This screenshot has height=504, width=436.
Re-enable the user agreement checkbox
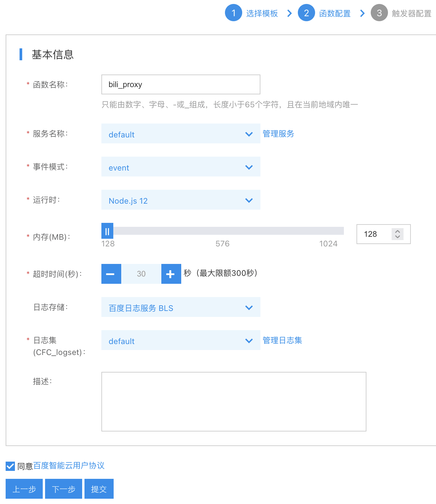click(x=10, y=466)
